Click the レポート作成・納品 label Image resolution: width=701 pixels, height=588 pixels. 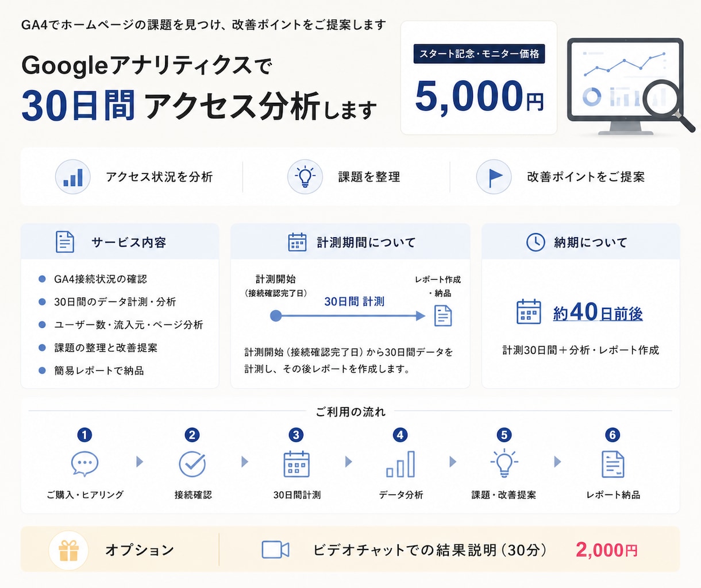(x=438, y=286)
